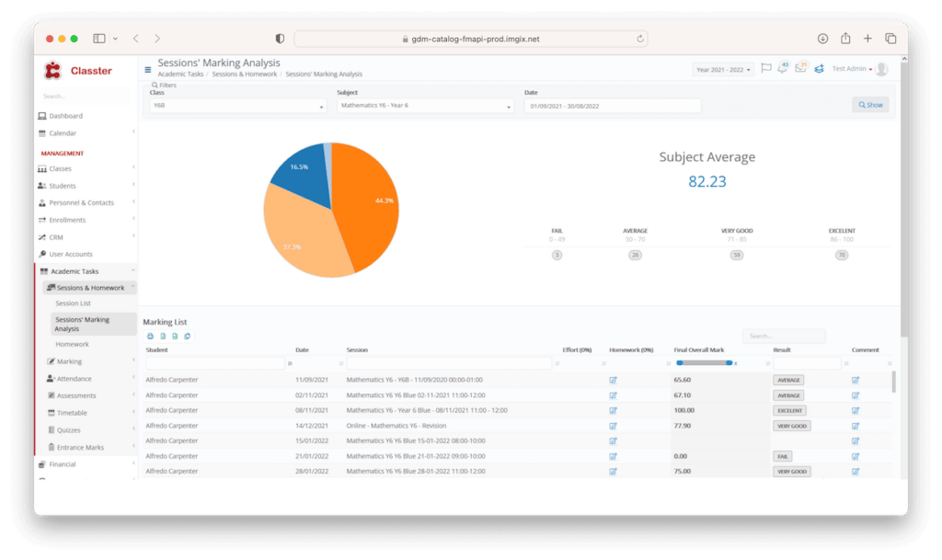Open Dashboard in the sidebar
This screenshot has height=560, width=942.
pos(65,116)
